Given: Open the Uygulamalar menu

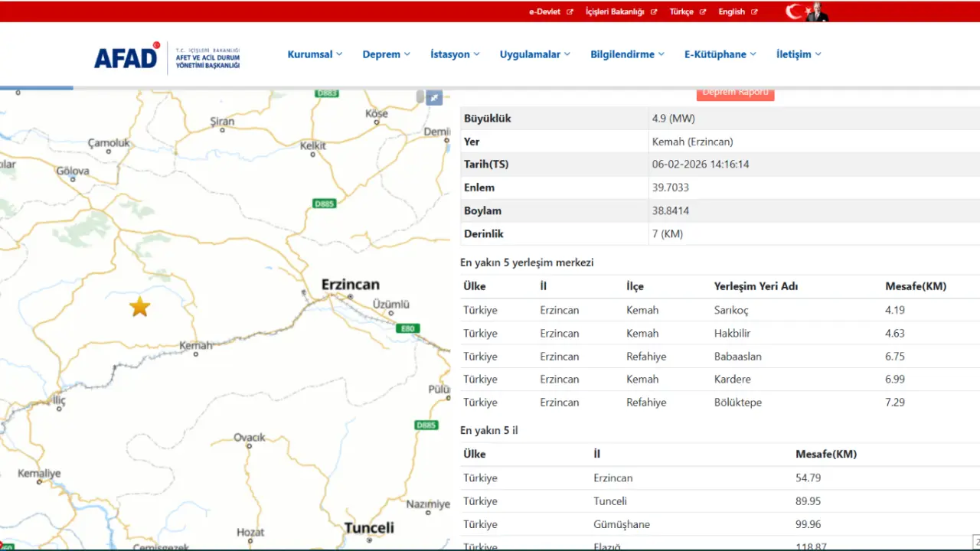Looking at the screenshot, I should pos(534,54).
